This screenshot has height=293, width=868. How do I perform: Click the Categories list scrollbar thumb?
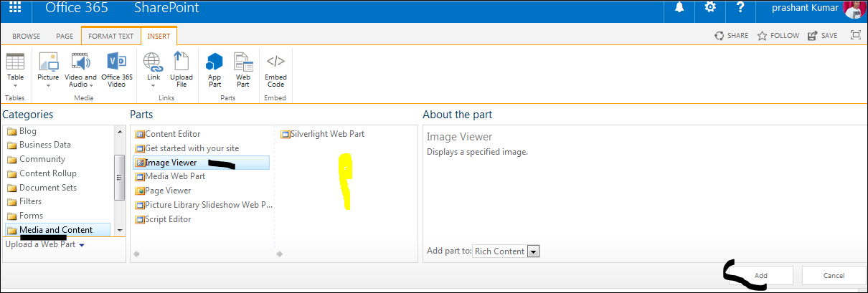pos(120,177)
